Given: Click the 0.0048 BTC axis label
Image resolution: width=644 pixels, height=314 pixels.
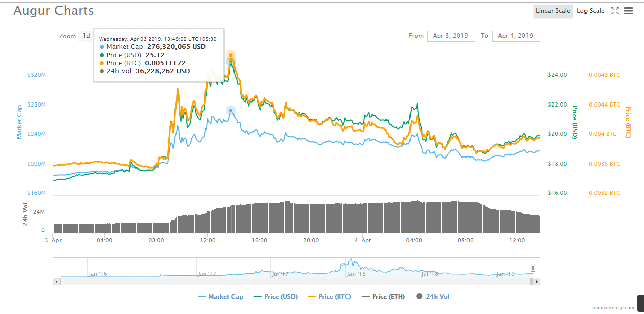Looking at the screenshot, I should coord(604,75).
